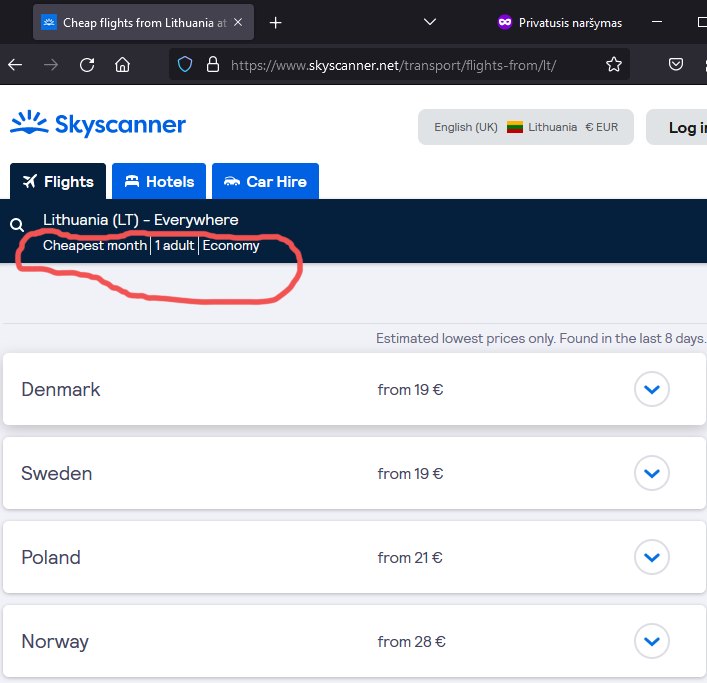The image size is (707, 683).
Task: Click the search magnifier icon
Action: [17, 225]
